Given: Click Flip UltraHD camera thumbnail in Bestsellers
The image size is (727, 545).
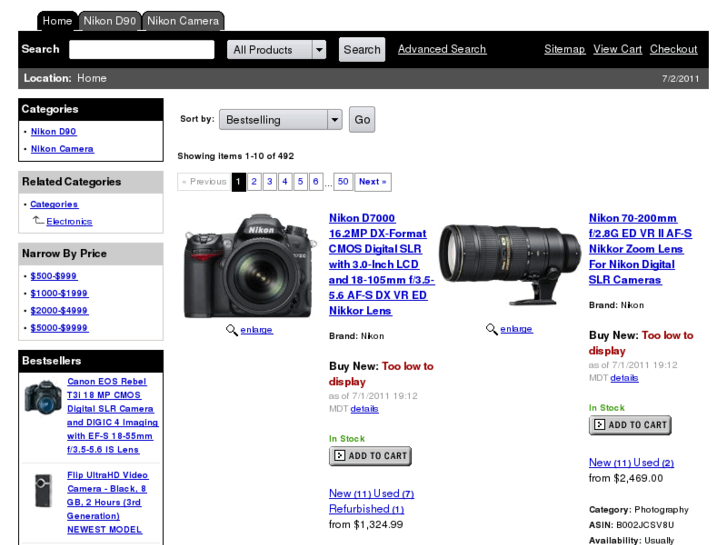Looking at the screenshot, I should tap(43, 490).
